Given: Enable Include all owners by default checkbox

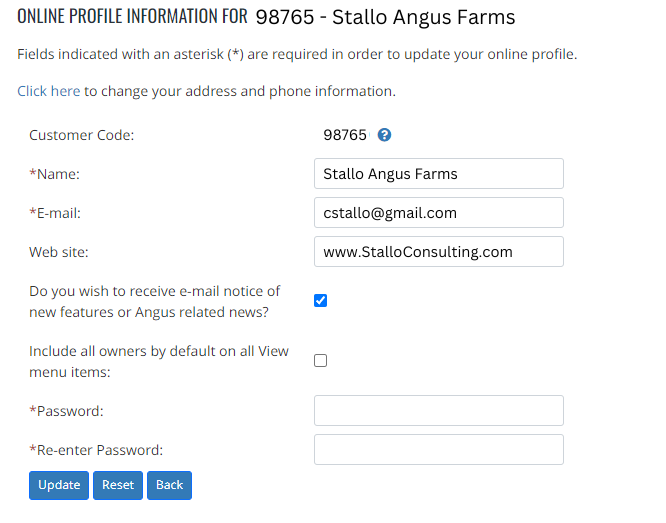Looking at the screenshot, I should tap(321, 361).
